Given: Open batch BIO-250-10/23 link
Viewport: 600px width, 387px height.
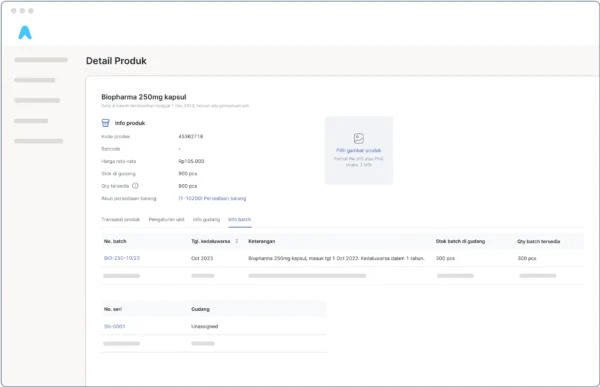Looking at the screenshot, I should (x=122, y=258).
